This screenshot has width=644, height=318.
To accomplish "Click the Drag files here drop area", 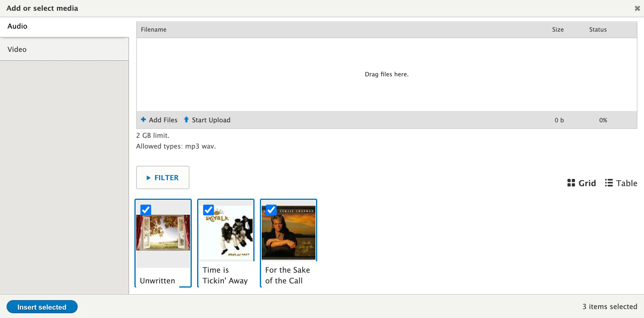I will pyautogui.click(x=387, y=74).
